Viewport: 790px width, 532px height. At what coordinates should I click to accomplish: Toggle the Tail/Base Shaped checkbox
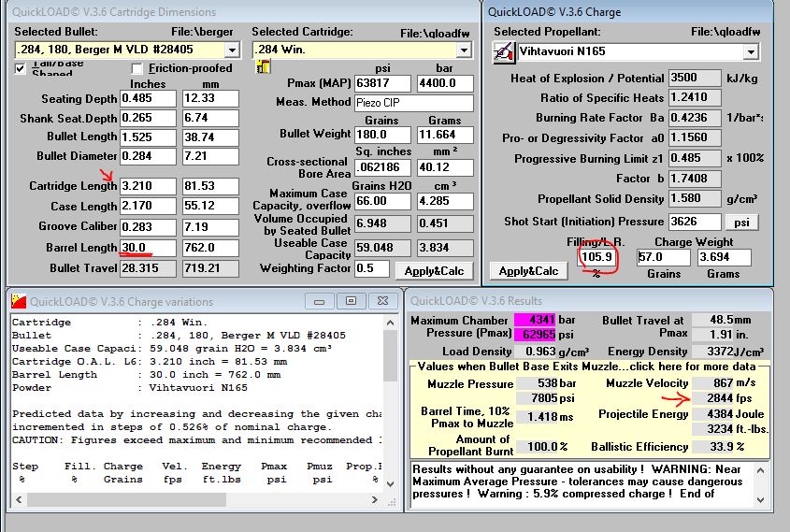[x=21, y=68]
